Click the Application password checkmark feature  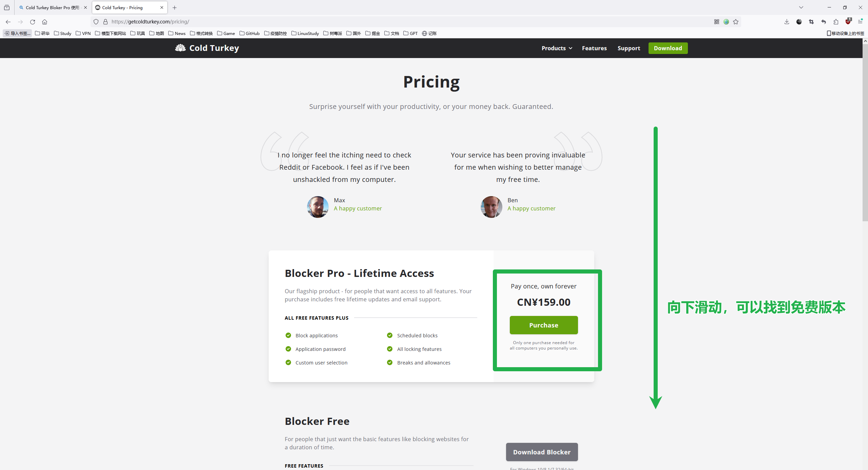click(288, 349)
